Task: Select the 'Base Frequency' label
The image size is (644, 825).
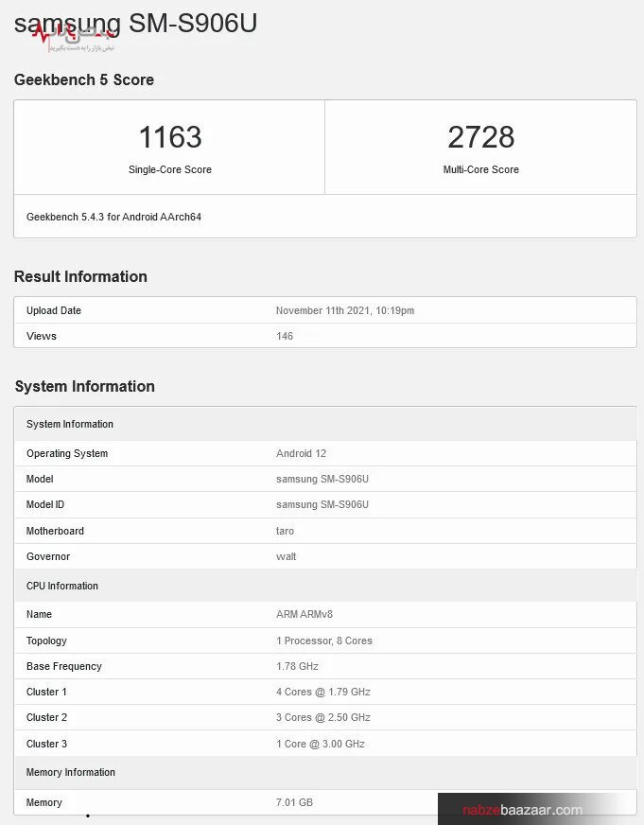Action: [64, 666]
